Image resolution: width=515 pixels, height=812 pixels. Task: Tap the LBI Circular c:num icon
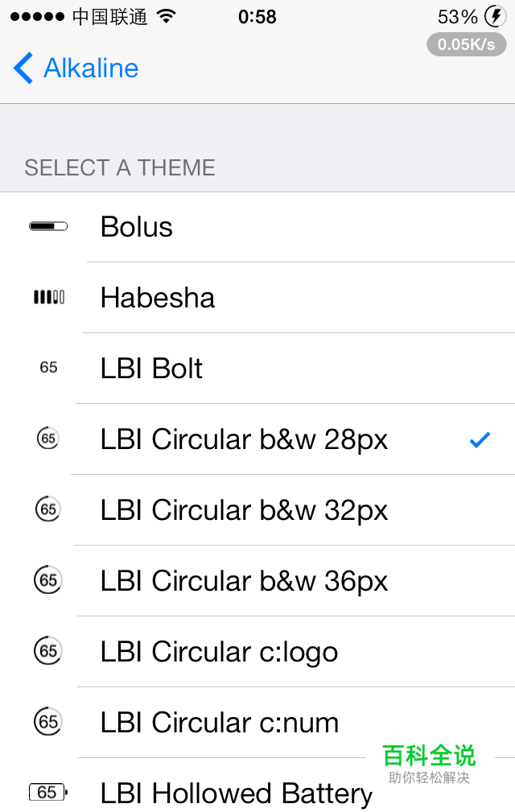click(48, 722)
